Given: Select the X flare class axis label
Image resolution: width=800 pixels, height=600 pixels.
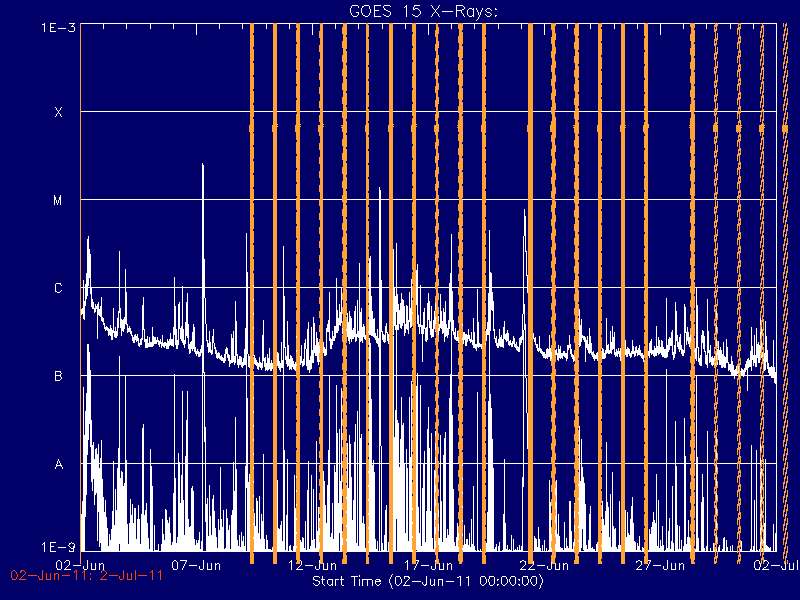Looking at the screenshot, I should [x=59, y=112].
